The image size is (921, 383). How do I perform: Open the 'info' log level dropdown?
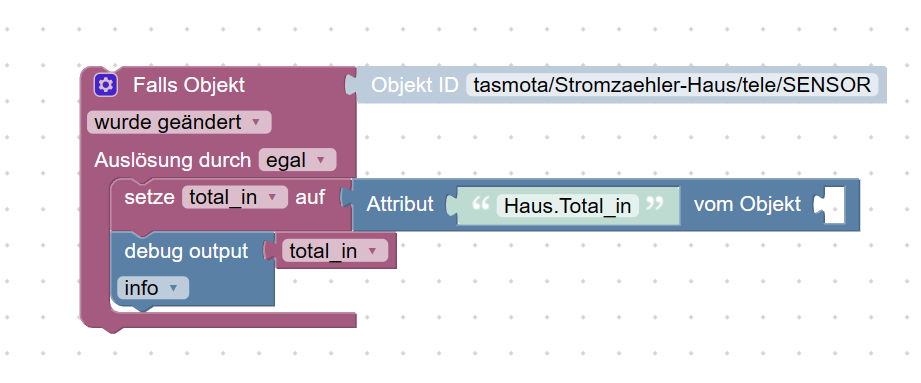pos(153,288)
